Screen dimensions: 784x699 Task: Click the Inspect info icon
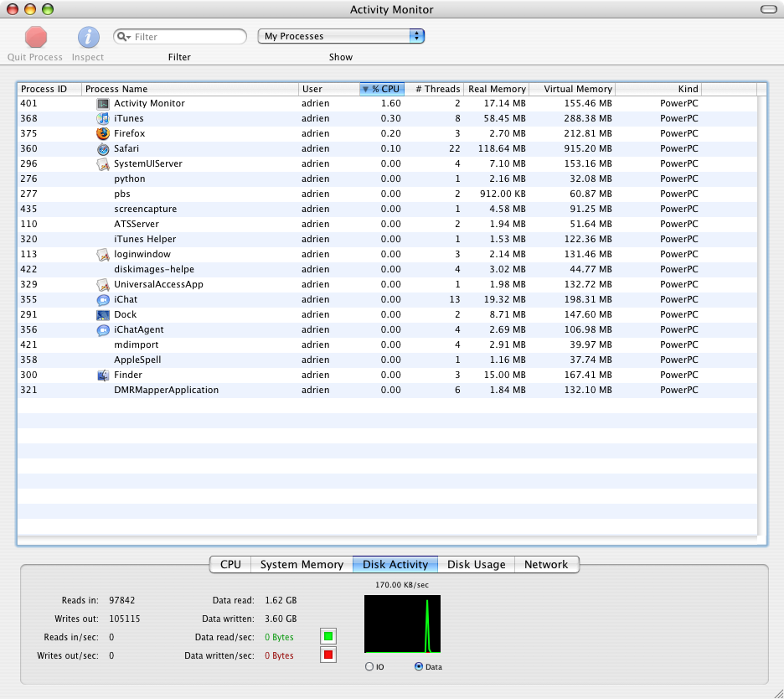(89, 38)
